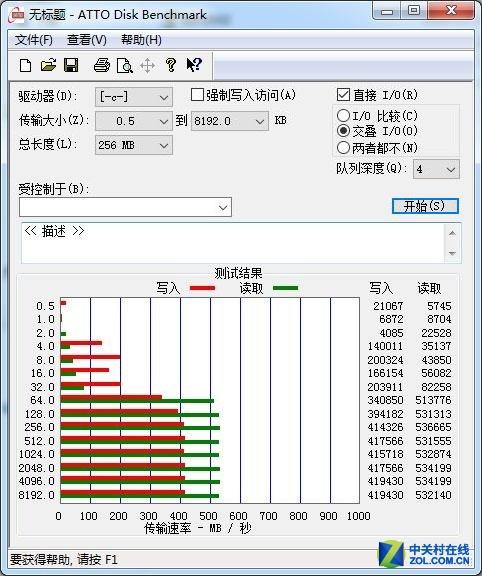The width and height of the screenshot is (482, 576).
Task: Maximize the ATTO Disk Benchmark window
Action: [414, 11]
